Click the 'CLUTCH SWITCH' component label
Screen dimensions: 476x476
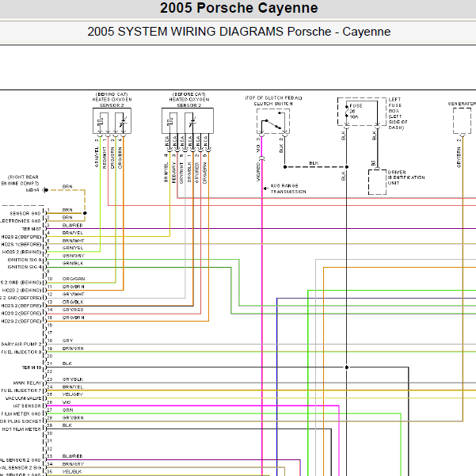tap(273, 104)
